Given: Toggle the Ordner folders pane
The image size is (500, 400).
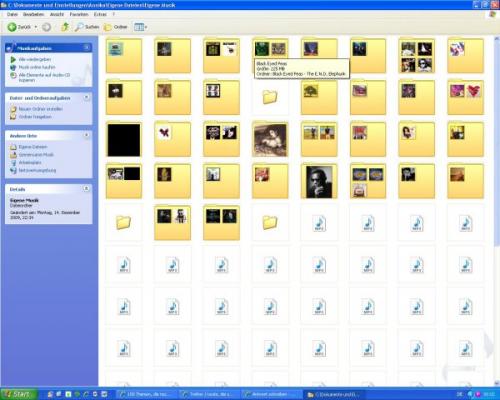Looking at the screenshot, I should click(116, 27).
